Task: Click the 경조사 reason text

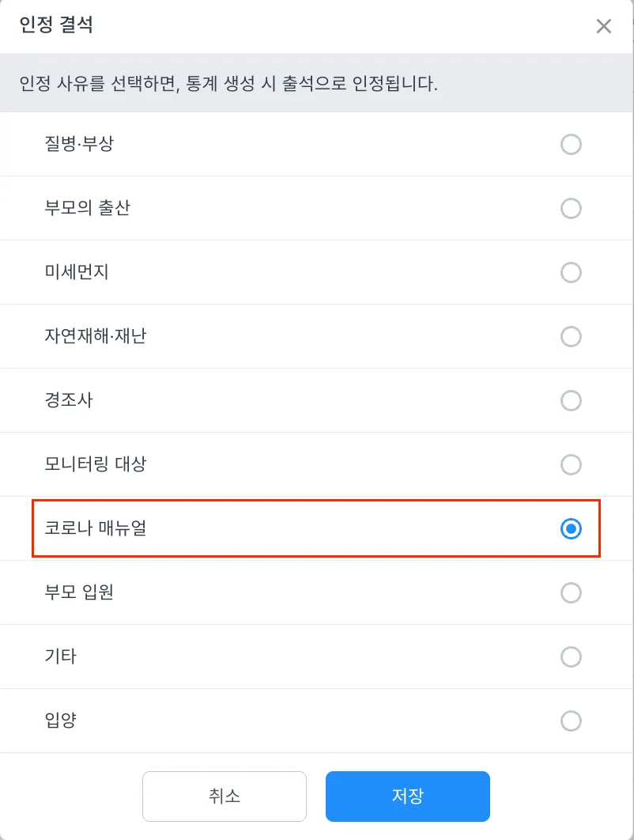Action: [70, 401]
